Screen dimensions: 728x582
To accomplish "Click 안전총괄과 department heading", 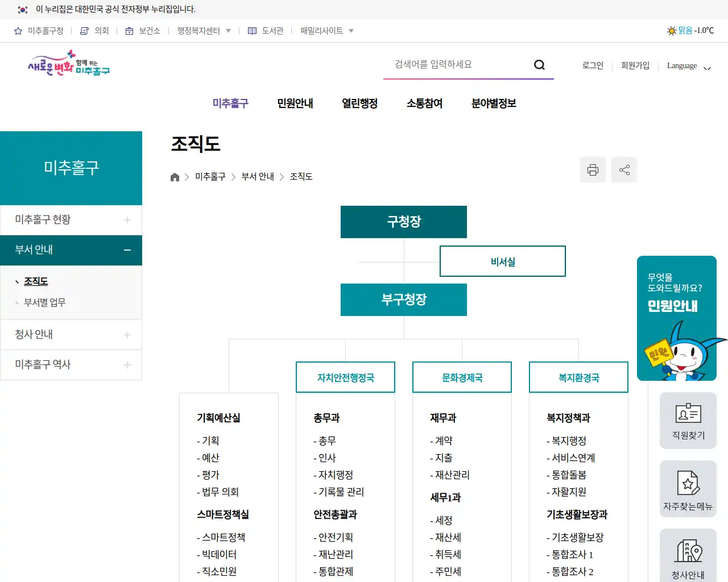I will point(335,514).
